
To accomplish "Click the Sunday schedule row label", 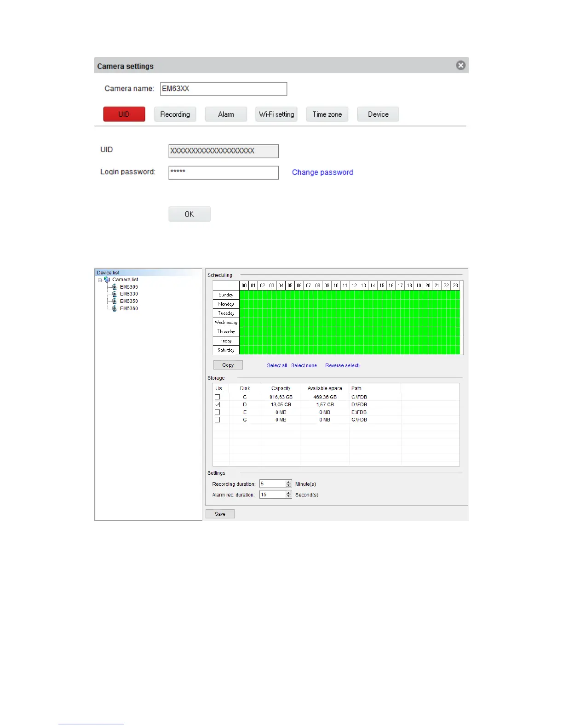I will [x=226, y=295].
